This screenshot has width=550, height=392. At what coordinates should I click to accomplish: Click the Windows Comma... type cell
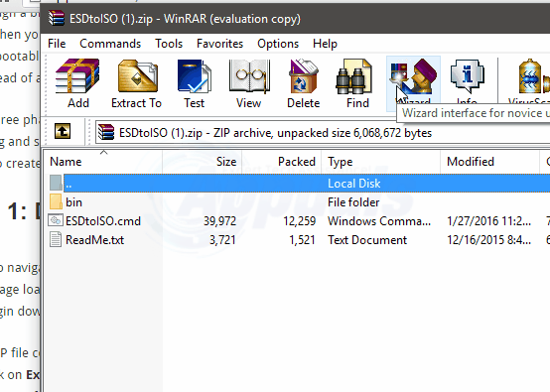(x=379, y=221)
